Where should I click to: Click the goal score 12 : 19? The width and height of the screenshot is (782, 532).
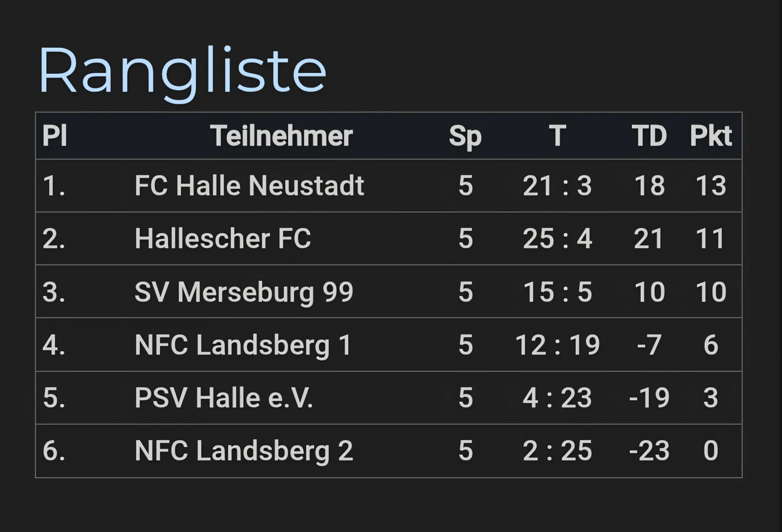tap(557, 345)
